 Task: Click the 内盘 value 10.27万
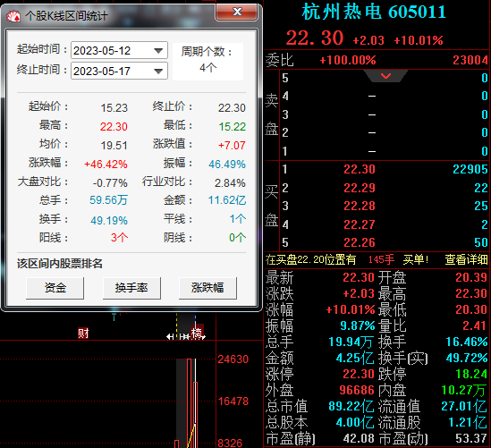coord(464,391)
